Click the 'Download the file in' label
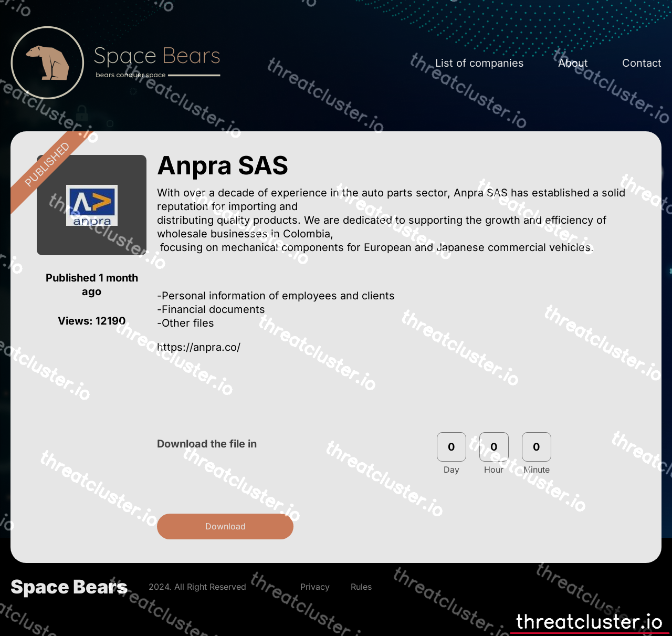672x636 pixels. pyautogui.click(x=207, y=444)
